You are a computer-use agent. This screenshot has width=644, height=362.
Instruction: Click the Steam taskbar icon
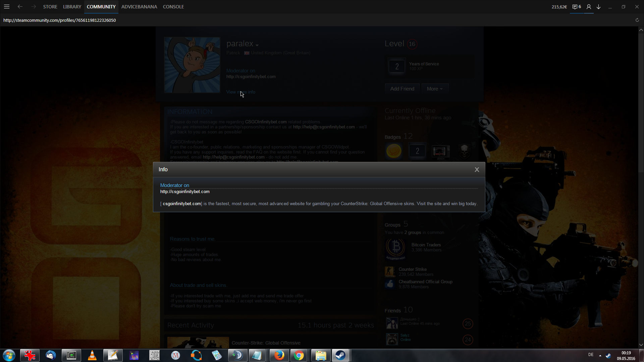[x=340, y=355]
